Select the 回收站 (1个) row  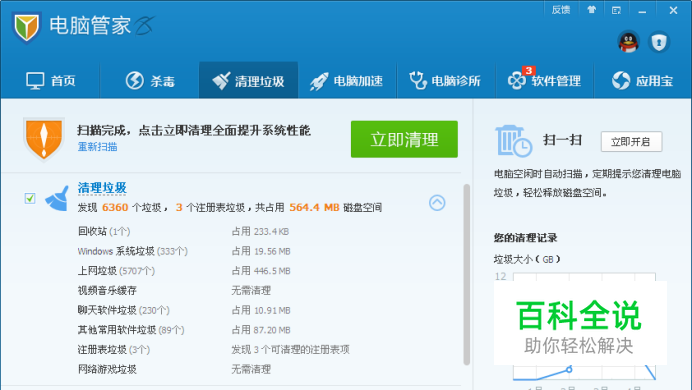click(x=214, y=231)
